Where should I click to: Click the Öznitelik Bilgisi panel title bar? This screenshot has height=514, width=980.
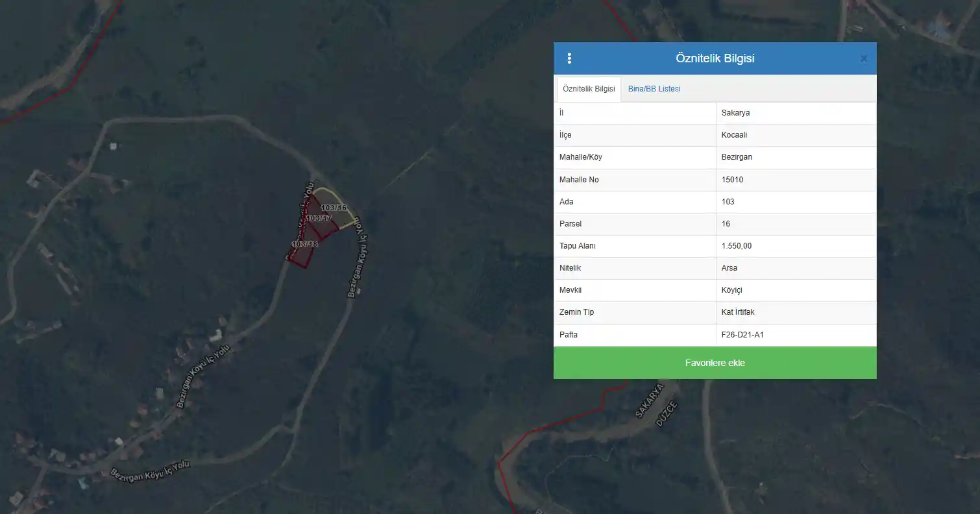point(715,58)
